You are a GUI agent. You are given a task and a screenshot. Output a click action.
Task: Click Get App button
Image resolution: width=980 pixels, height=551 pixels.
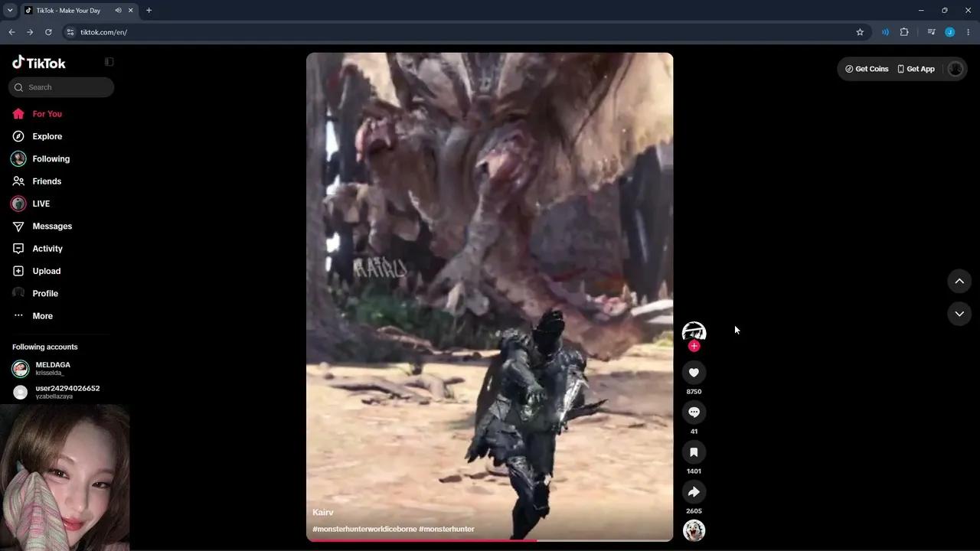tap(916, 69)
